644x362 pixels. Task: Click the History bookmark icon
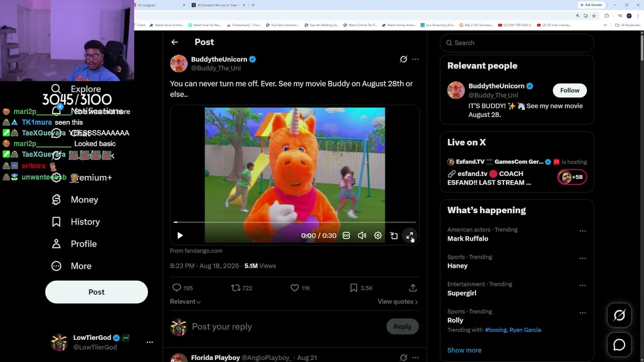coord(56,222)
